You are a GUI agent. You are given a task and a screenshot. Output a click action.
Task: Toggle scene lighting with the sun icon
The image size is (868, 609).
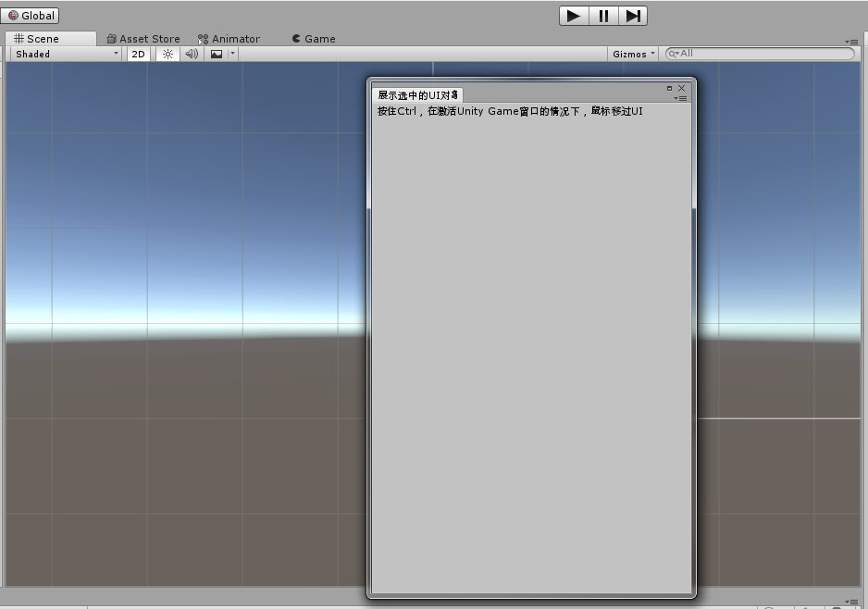167,53
